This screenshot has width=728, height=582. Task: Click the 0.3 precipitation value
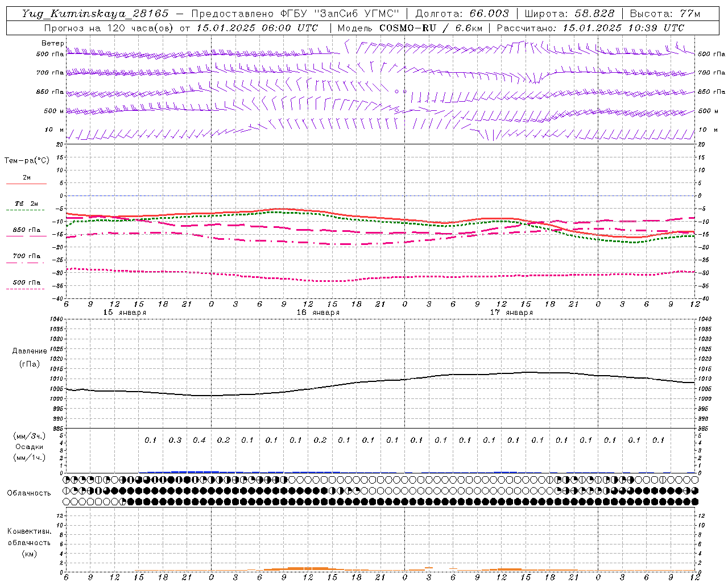tap(175, 440)
